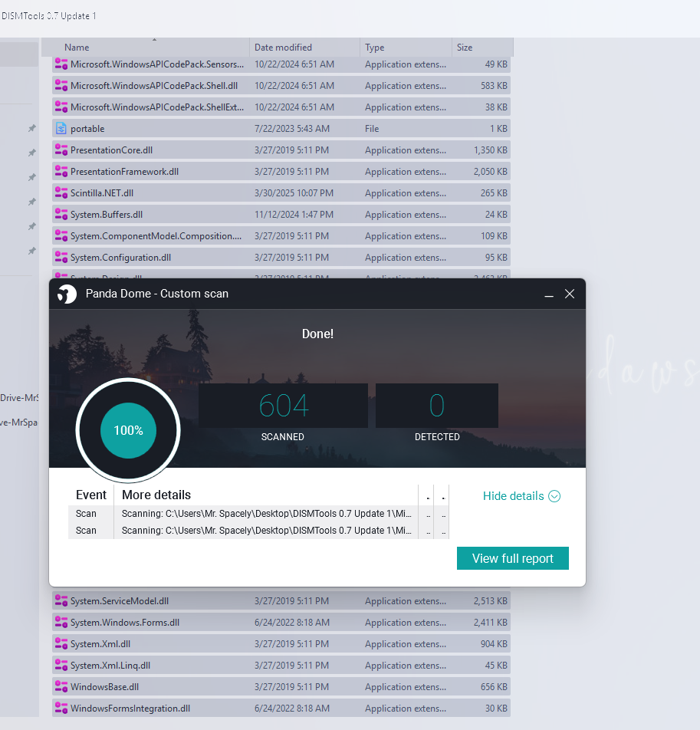Click Microsoft.WindowsAPICodePack.Shell.dll file icon
The height and width of the screenshot is (730, 700).
61,86
